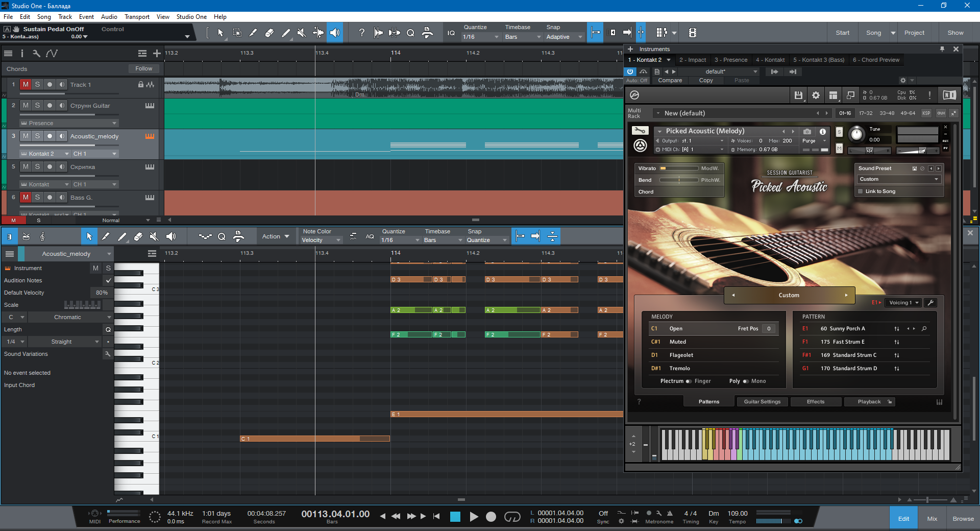This screenshot has width=980, height=531.
Task: Open the Presence instrument dropdown
Action: pyautogui.click(x=69, y=123)
